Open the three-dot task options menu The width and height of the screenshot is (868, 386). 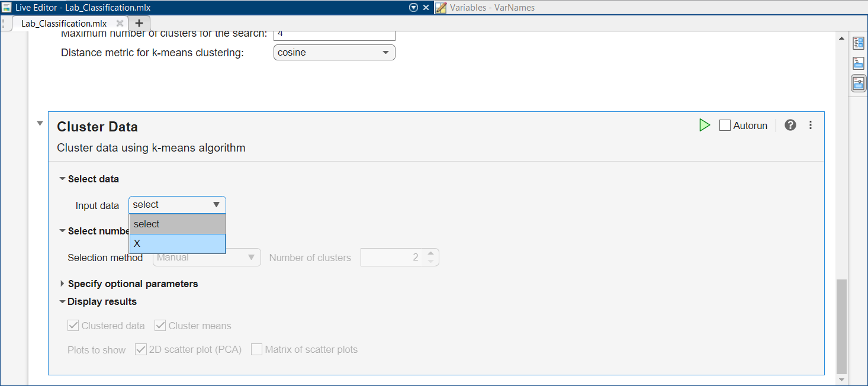(811, 126)
